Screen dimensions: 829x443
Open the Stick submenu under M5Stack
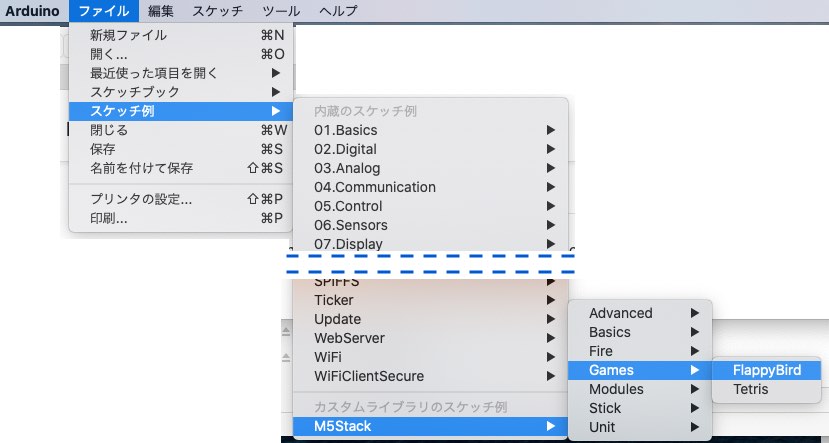point(640,408)
